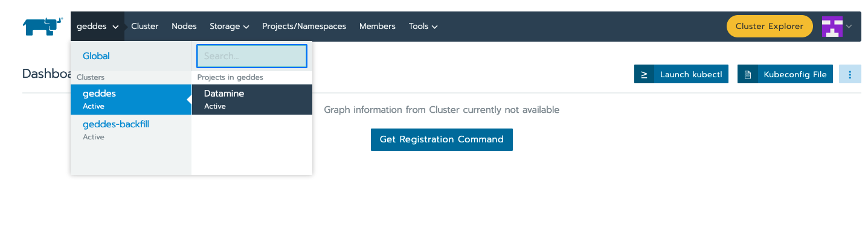The image size is (868, 251).
Task: Select the Global link in dropdown
Action: click(x=96, y=56)
